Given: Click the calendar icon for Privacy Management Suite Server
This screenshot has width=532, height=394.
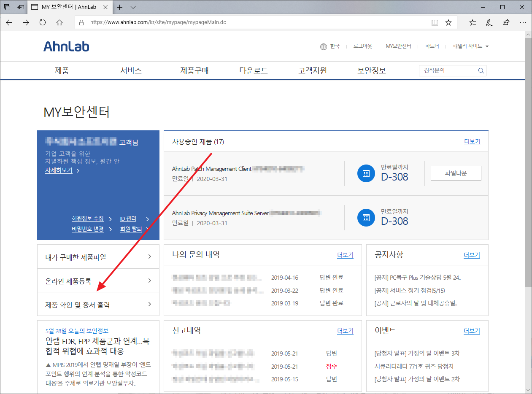Looking at the screenshot, I should (366, 218).
